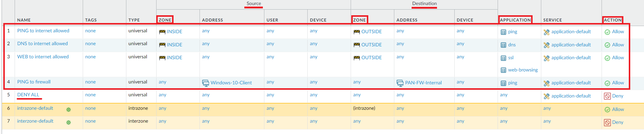Viewport: 644px width, 134px height.
Task: Open the 'PING to firewall' rule
Action: [34, 82]
